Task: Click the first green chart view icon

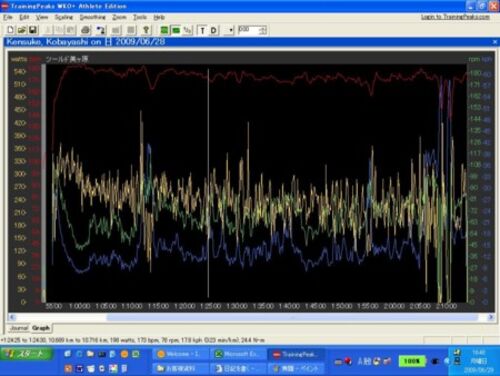Action: click(164, 30)
